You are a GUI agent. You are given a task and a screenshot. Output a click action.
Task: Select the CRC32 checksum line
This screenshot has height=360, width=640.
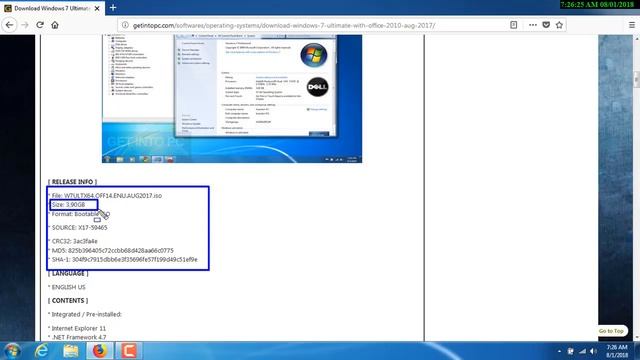[74, 241]
